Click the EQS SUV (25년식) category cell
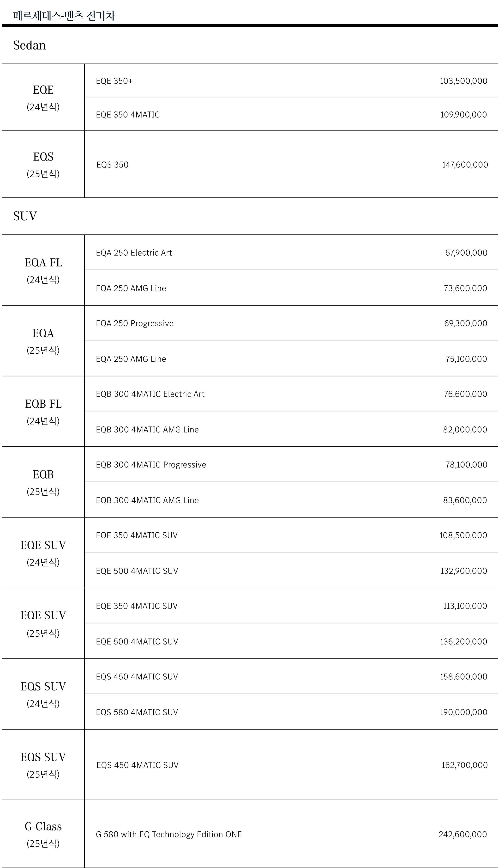The width and height of the screenshot is (498, 868). (x=43, y=765)
